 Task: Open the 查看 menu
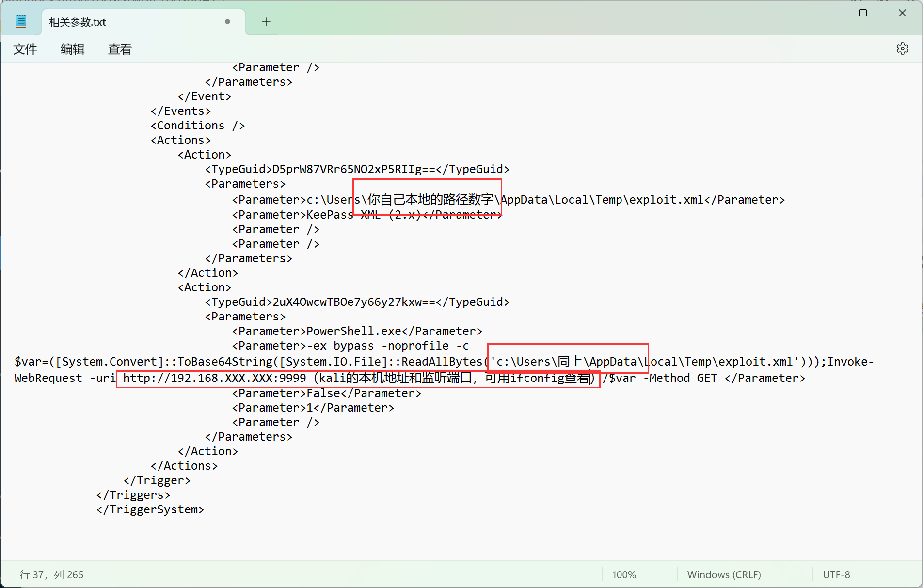[x=120, y=49]
